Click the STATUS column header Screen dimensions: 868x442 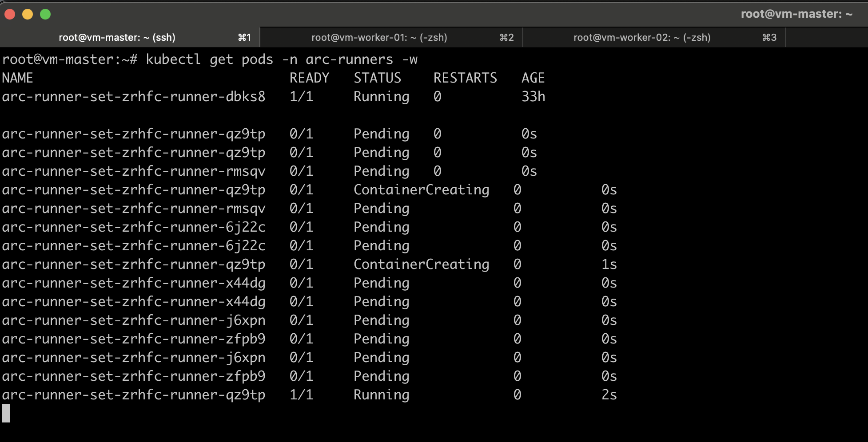[377, 78]
